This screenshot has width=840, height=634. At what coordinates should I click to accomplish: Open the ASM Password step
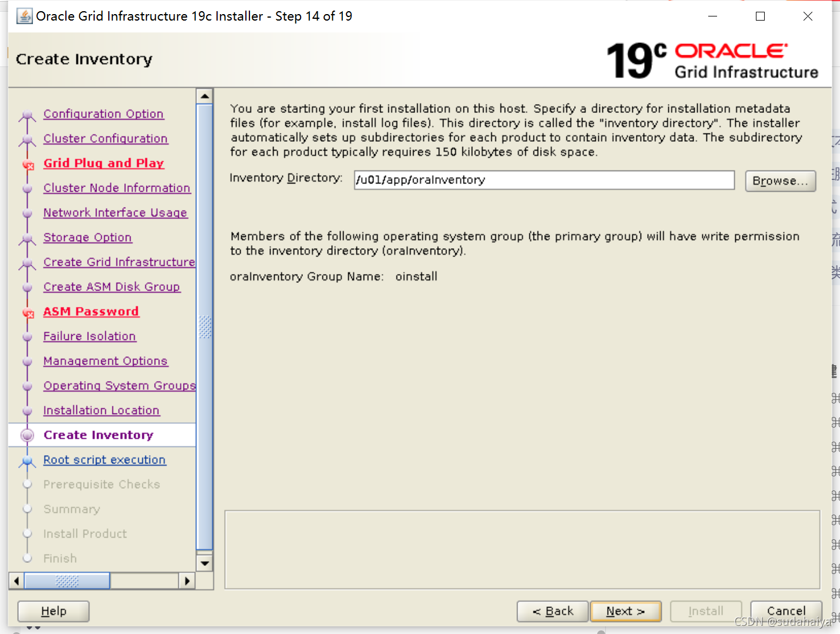point(91,311)
